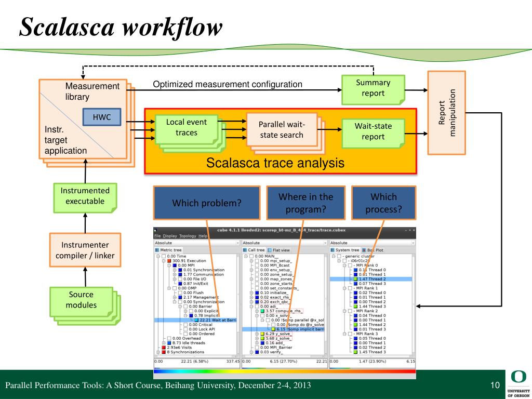Image resolution: width=532 pixels, height=399 pixels.
Task: Click the red box beside 2.93e6 Visits
Action: 164,348
